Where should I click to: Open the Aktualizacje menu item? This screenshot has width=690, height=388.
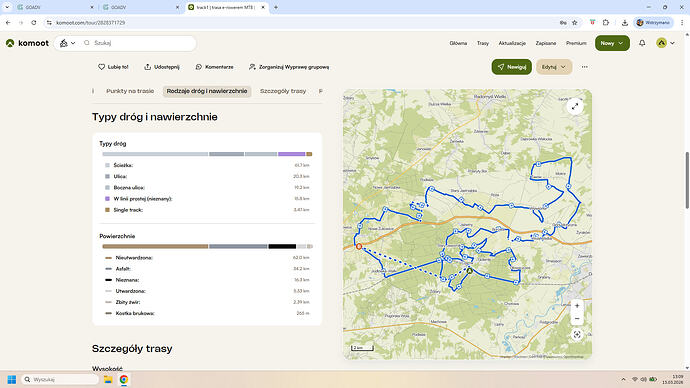tap(512, 43)
